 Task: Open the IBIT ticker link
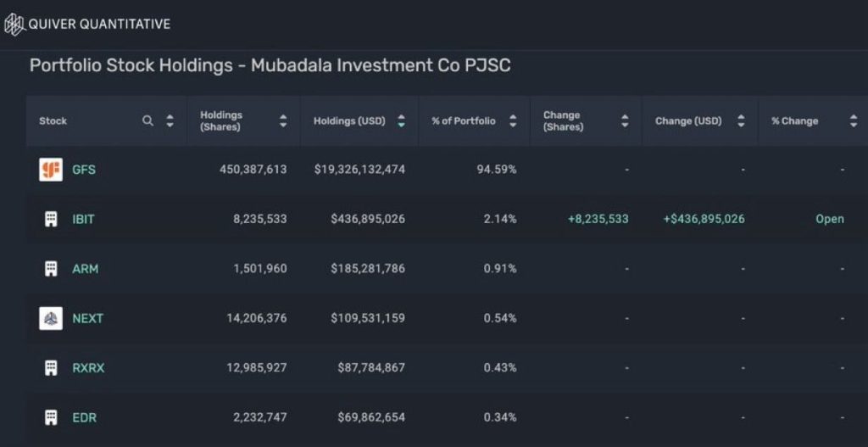pyautogui.click(x=83, y=219)
